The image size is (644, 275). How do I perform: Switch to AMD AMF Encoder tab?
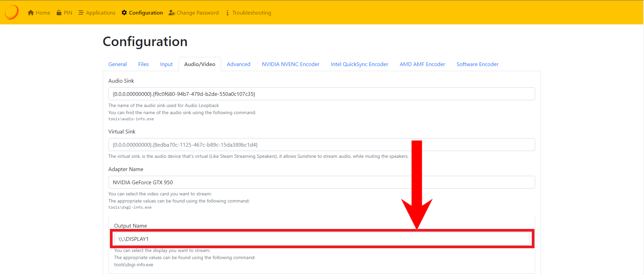coord(422,64)
